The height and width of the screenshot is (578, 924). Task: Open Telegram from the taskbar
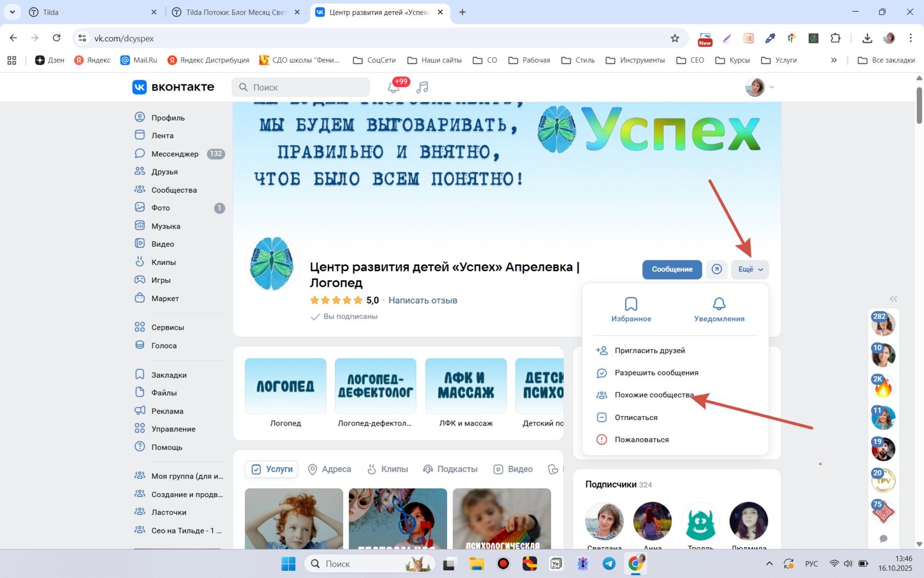tap(609, 563)
